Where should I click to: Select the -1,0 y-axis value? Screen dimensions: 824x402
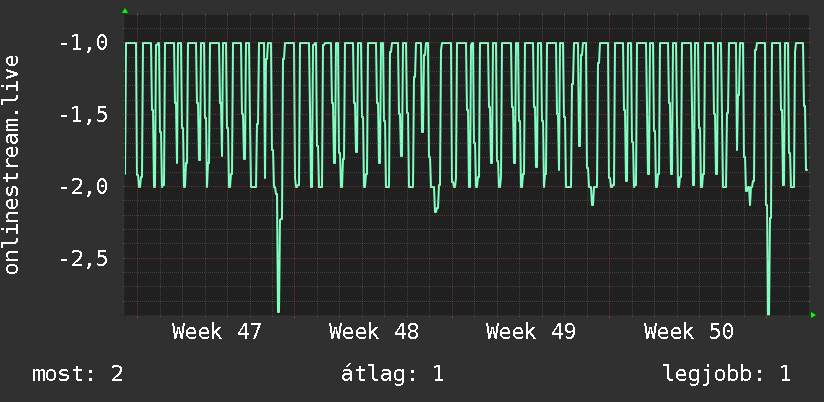pyautogui.click(x=84, y=43)
